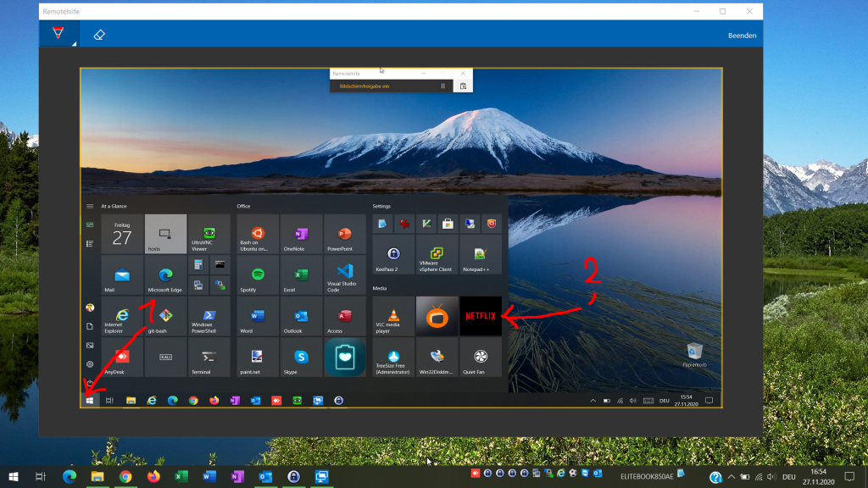
Task: Open the AnyDesk tile
Action: pyautogui.click(x=121, y=358)
